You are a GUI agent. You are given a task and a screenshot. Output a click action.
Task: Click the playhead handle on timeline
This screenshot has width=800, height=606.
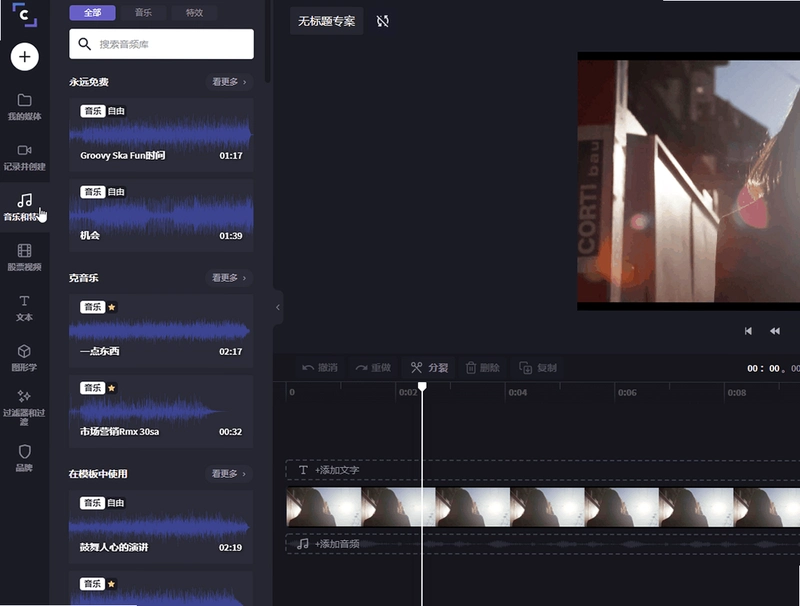pos(422,387)
